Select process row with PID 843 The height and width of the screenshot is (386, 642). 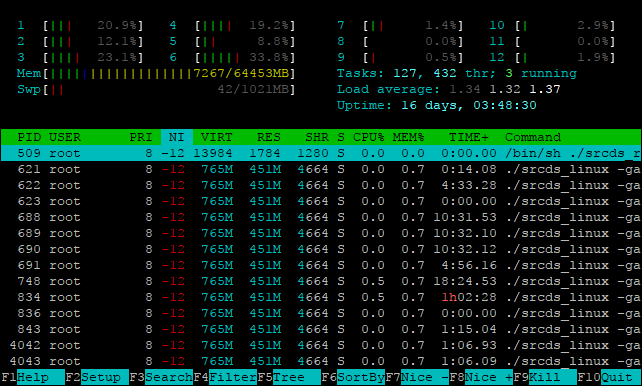point(321,329)
